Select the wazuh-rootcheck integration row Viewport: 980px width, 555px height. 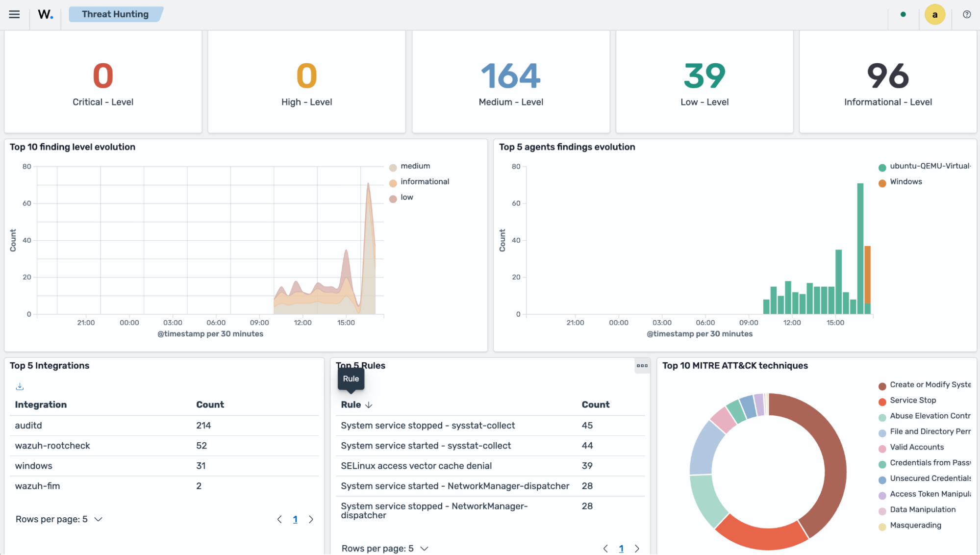tap(164, 446)
